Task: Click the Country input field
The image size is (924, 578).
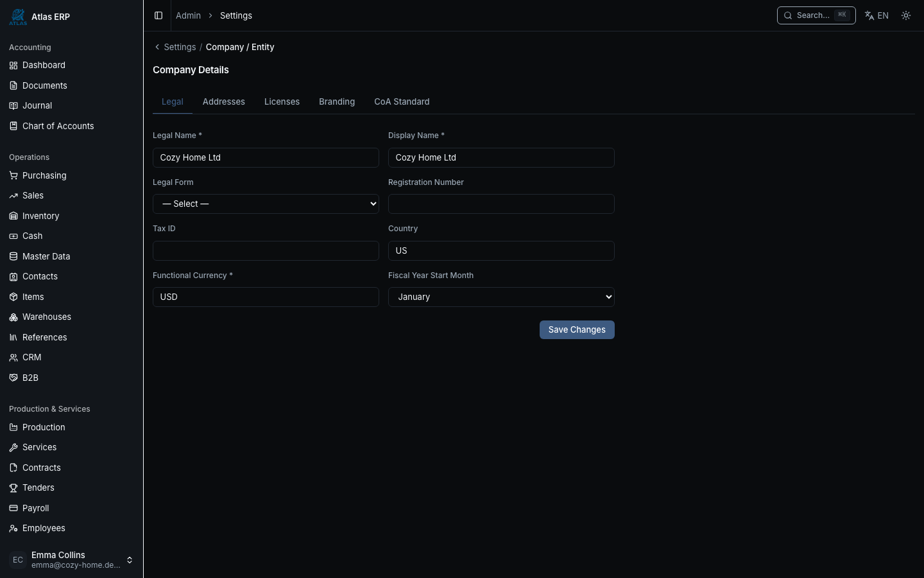Action: click(501, 250)
